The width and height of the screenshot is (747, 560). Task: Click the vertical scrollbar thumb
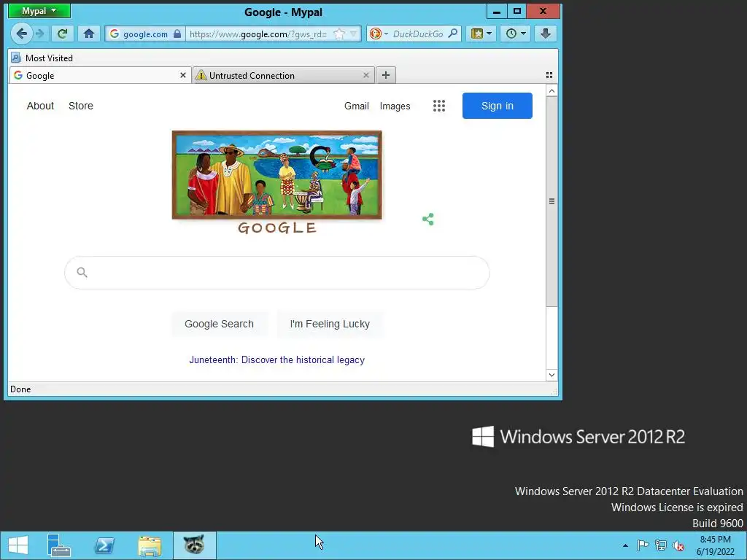pyautogui.click(x=551, y=202)
